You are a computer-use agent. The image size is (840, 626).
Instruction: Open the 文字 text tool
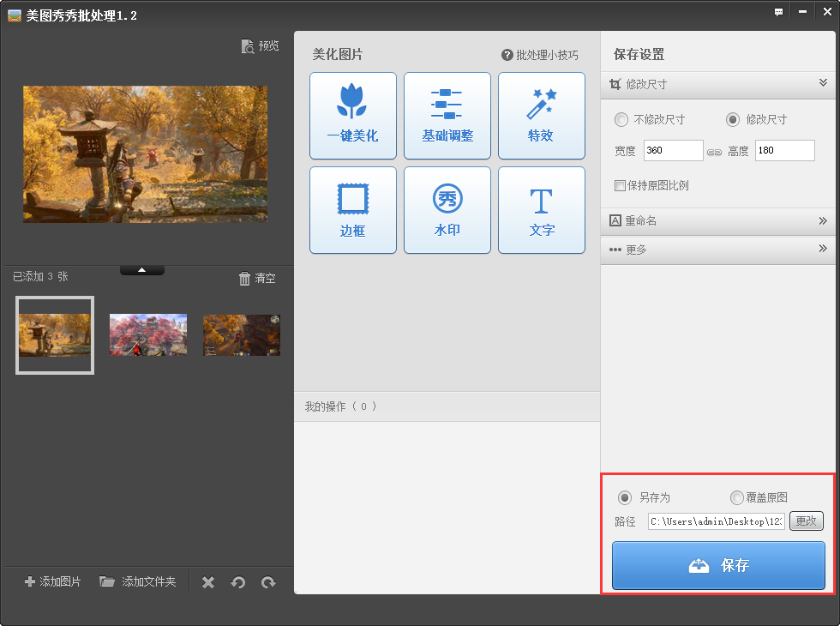point(541,209)
